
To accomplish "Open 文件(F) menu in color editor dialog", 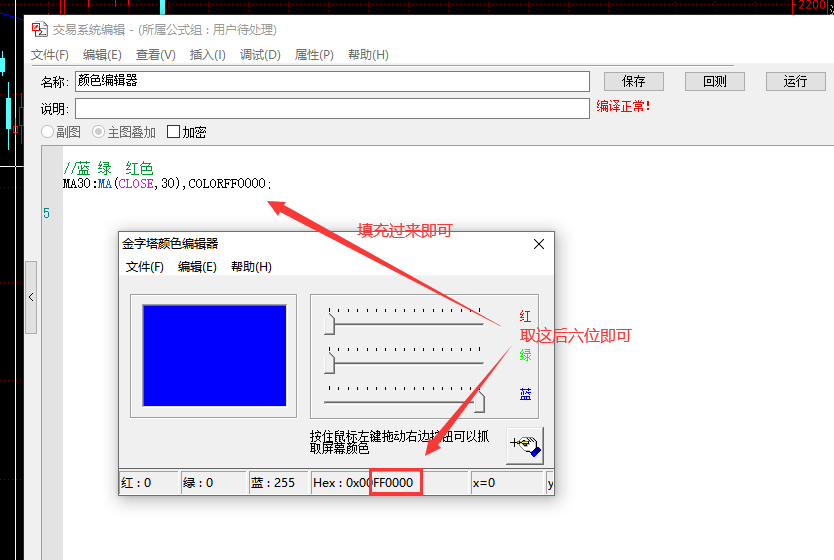I will [x=145, y=266].
